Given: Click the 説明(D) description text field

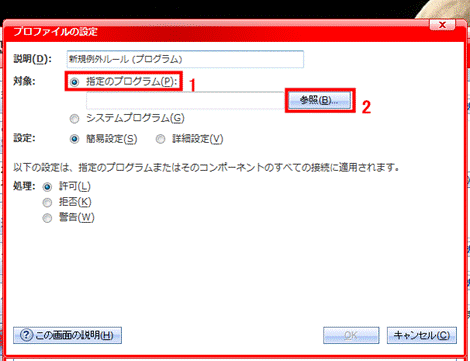Looking at the screenshot, I should click(185, 59).
